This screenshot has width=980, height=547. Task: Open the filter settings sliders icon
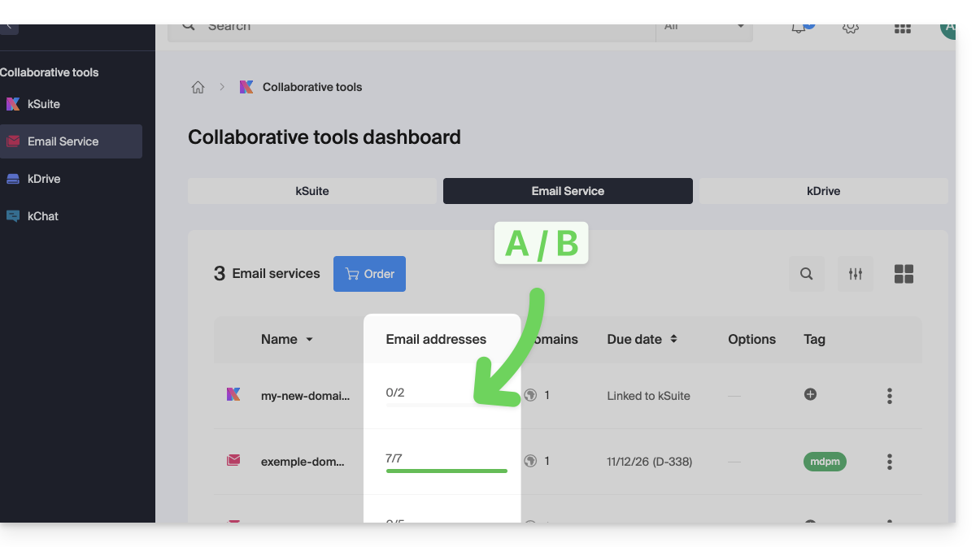click(x=855, y=274)
